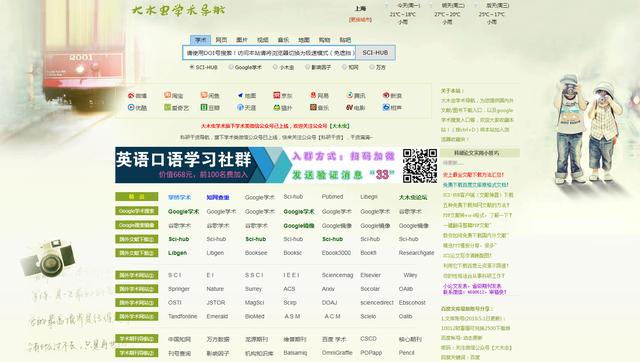Screen dimensions: 640x362
Task: Select the SCI-HUB radio button
Action: click(191, 67)
